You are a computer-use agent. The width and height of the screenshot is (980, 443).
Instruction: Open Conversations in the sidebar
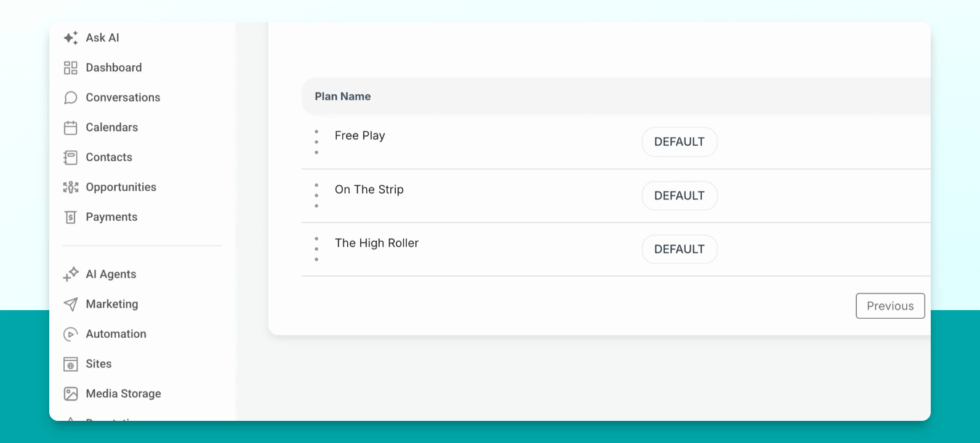pos(123,98)
